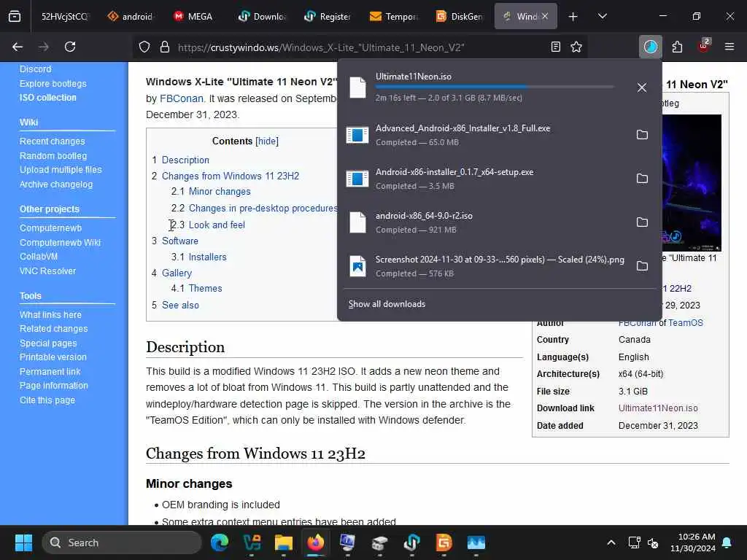Switch to the MEGA tab

tap(193, 17)
